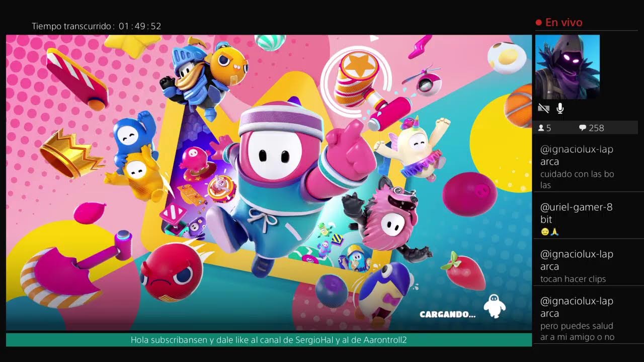Click the "Tiempo transcurrido" label

[x=72, y=26]
